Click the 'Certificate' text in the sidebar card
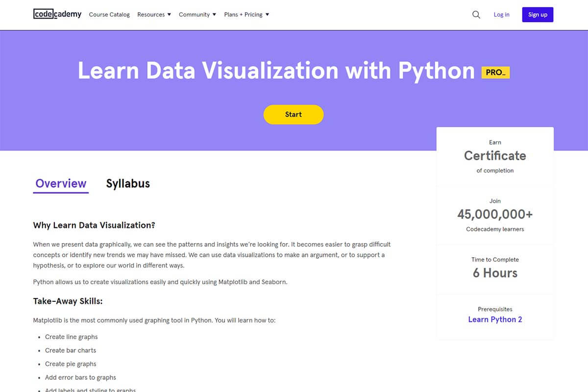The image size is (588, 392). click(495, 156)
